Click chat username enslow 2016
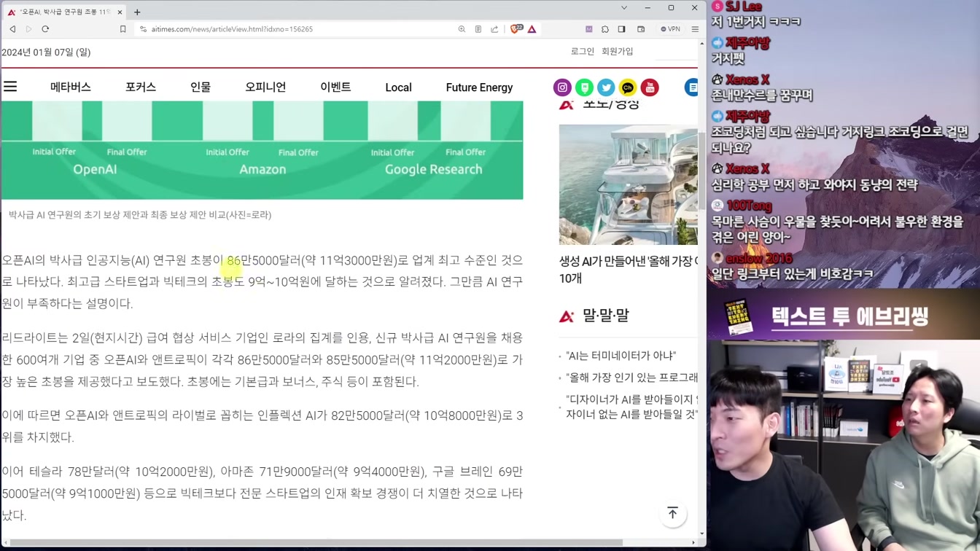Viewport: 980px width, 551px height. pos(759,258)
